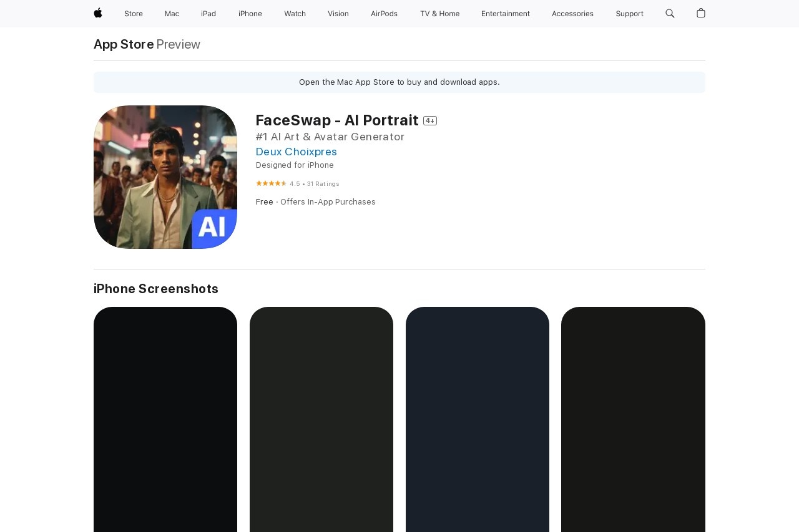Screen dimensions: 799x532
Task: Open the TV & Home menu
Action: tap(439, 14)
